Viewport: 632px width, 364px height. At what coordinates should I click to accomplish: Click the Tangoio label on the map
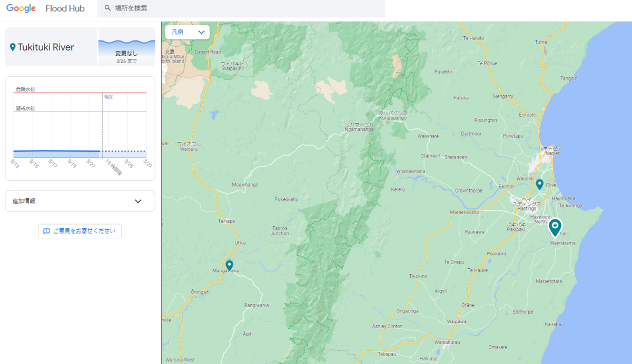[569, 78]
